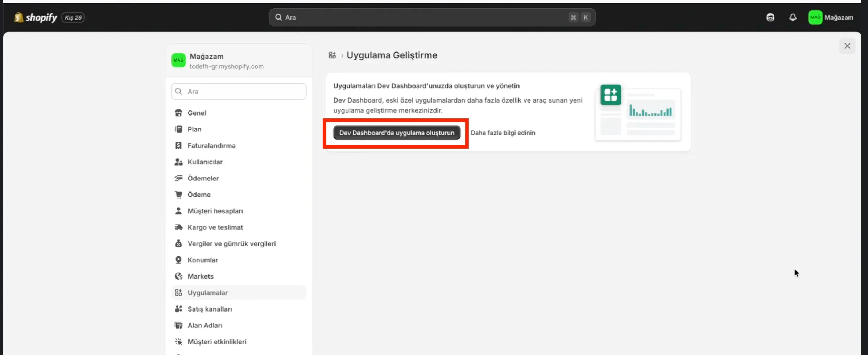The width and height of the screenshot is (868, 355).
Task: Click the Faturalandırma receipt icon
Action: [x=178, y=146]
